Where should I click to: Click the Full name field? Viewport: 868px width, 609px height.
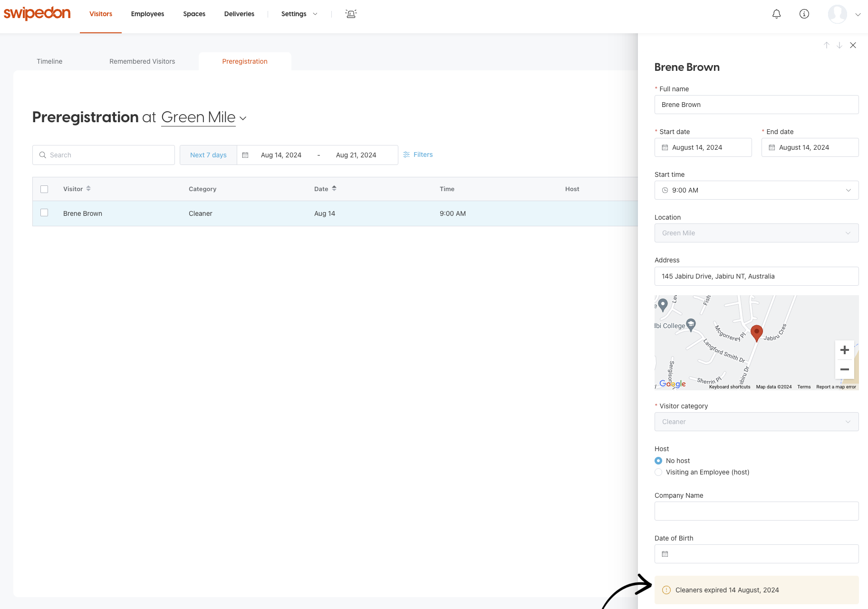(756, 105)
